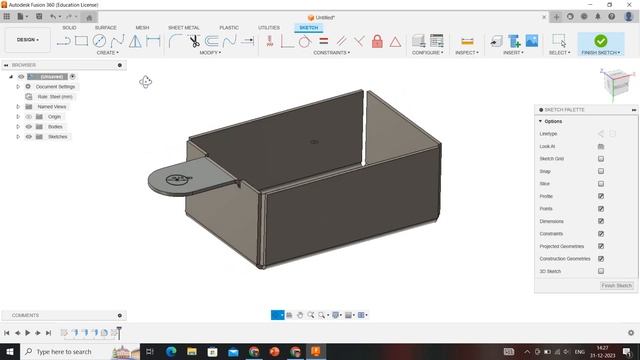The width and height of the screenshot is (640, 360).
Task: Click the Insert Canvas image icon
Action: pos(531,41)
